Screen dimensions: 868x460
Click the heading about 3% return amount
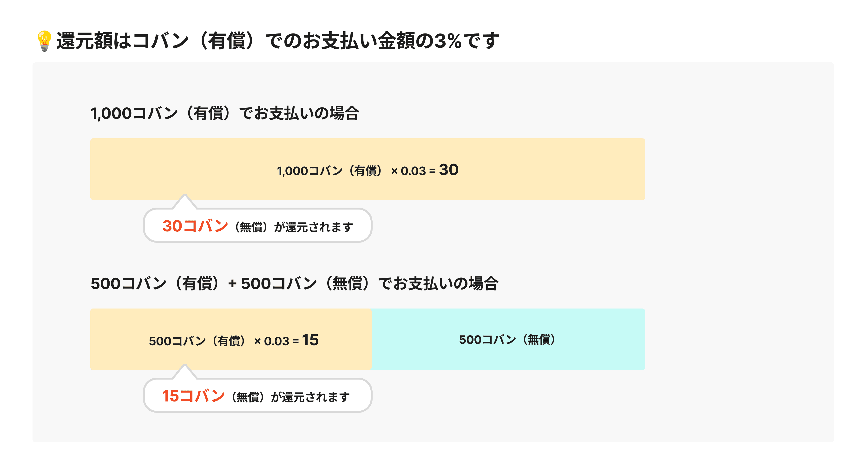click(278, 41)
